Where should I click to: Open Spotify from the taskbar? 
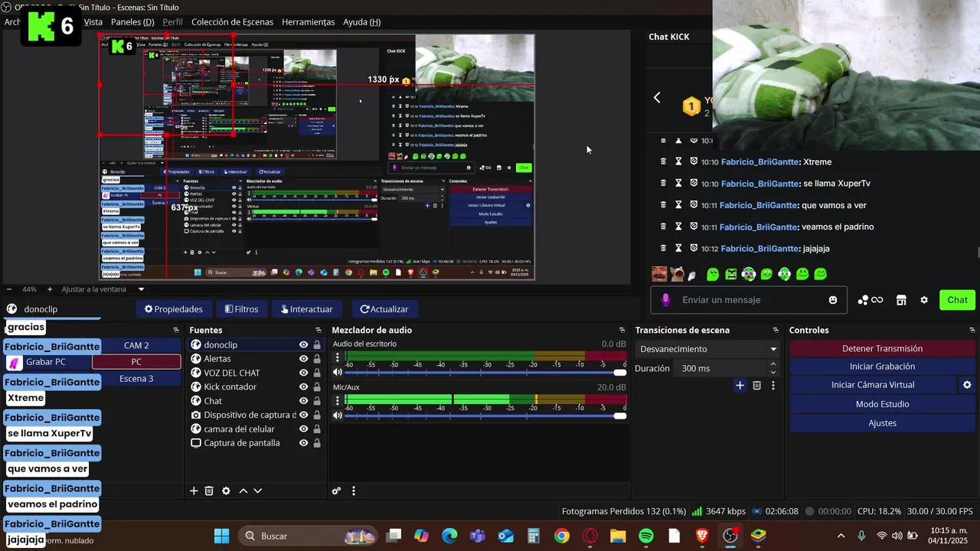(645, 536)
